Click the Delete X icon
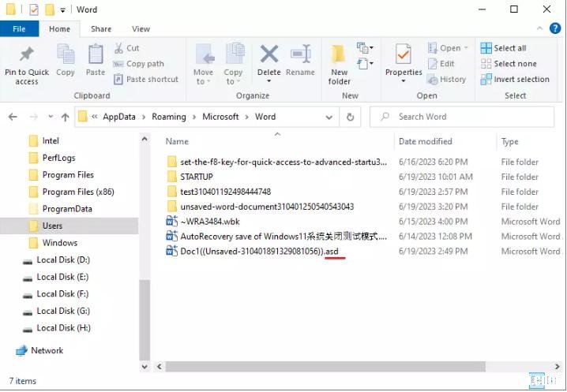 pos(269,54)
